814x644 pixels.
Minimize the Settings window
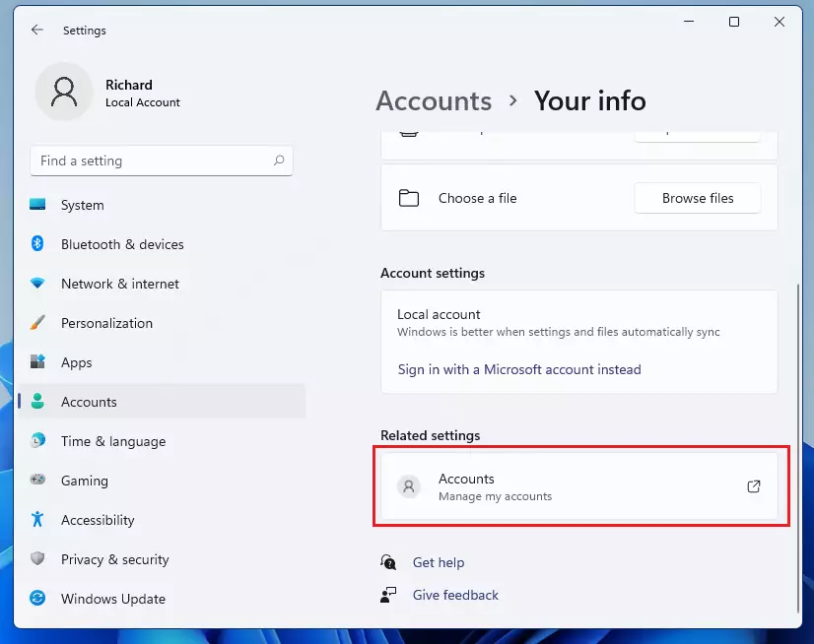[x=689, y=22]
